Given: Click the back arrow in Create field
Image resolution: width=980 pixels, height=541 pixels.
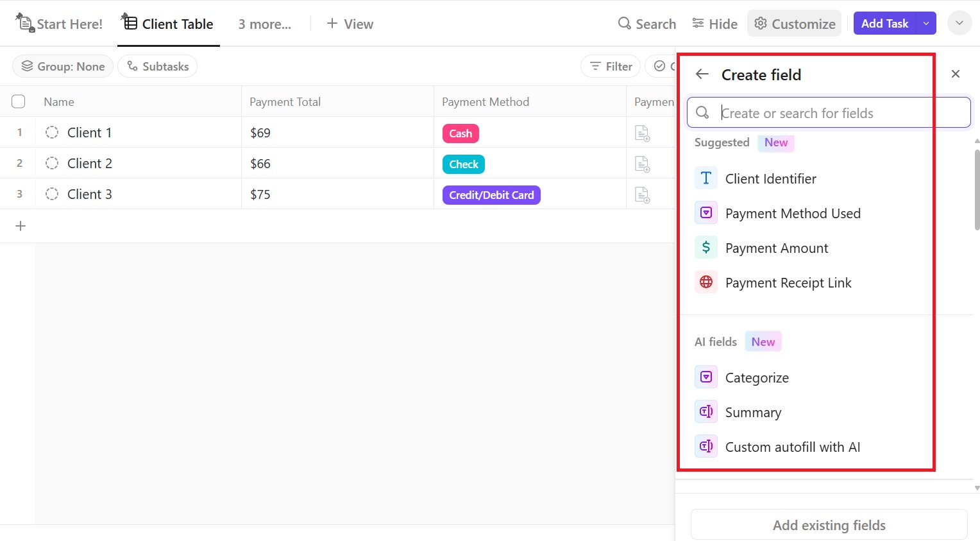Looking at the screenshot, I should 702,74.
